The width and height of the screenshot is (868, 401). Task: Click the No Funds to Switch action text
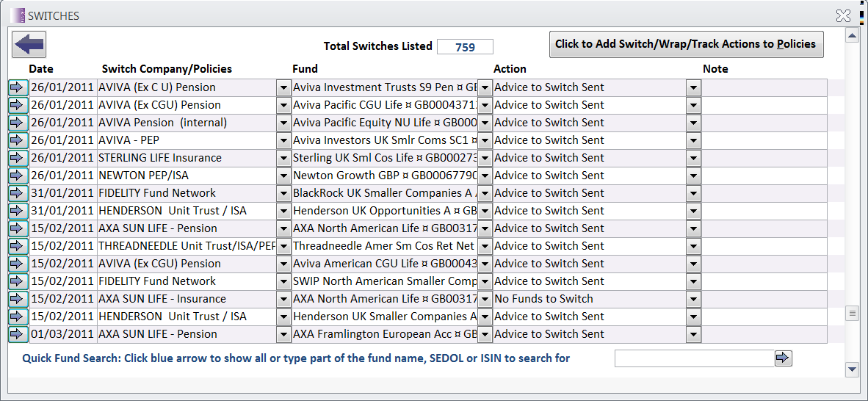543,299
